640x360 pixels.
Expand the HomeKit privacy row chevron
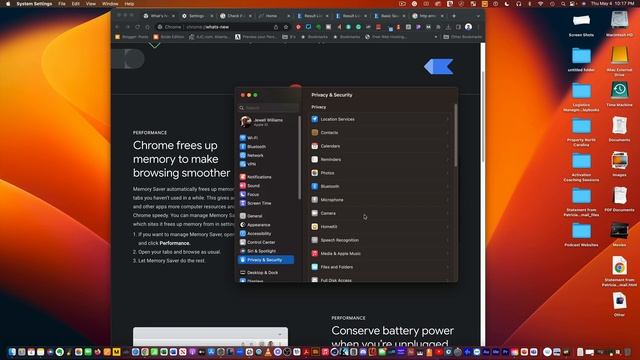coord(447,227)
